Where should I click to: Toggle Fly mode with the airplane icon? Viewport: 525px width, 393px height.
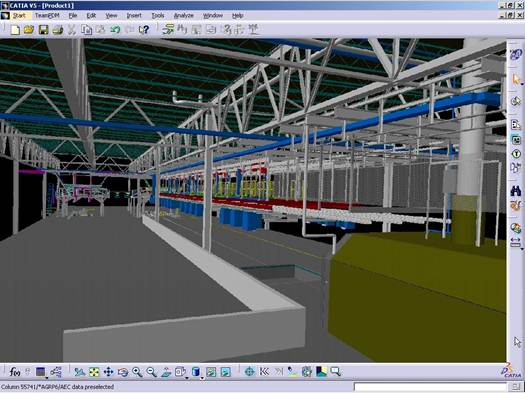[80, 372]
